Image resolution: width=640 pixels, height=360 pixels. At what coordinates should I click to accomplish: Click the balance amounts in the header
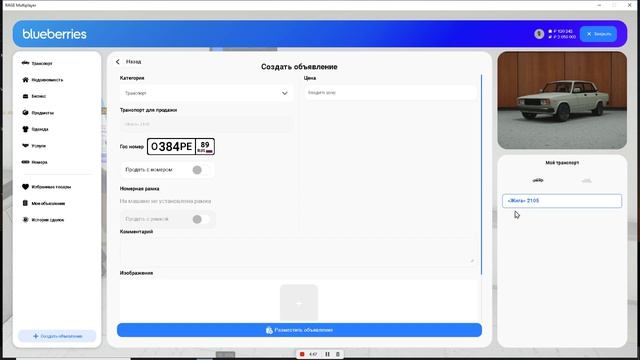(562, 34)
